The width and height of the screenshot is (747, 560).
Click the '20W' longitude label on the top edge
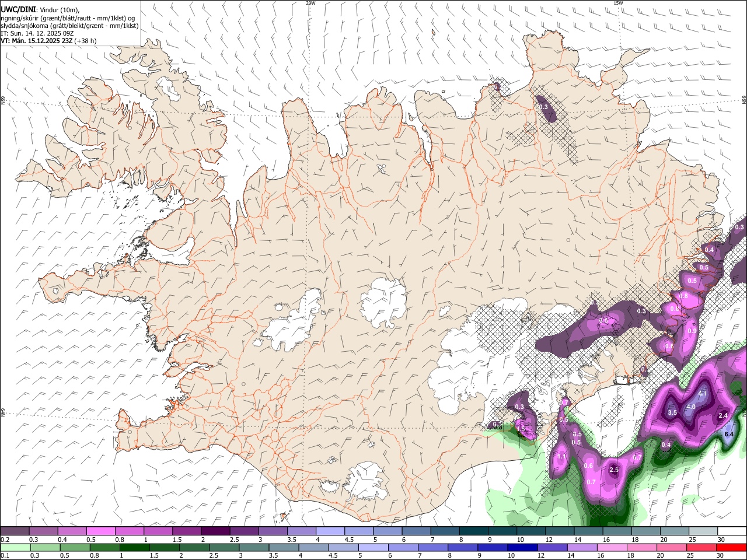click(x=310, y=3)
